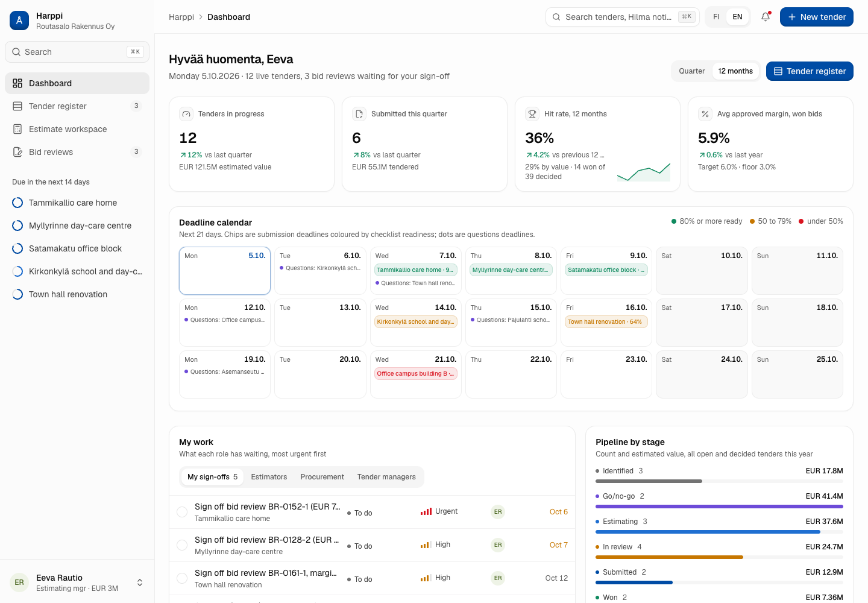868x603 pixels.
Task: Open the My sign-offs tab
Action: click(x=212, y=477)
